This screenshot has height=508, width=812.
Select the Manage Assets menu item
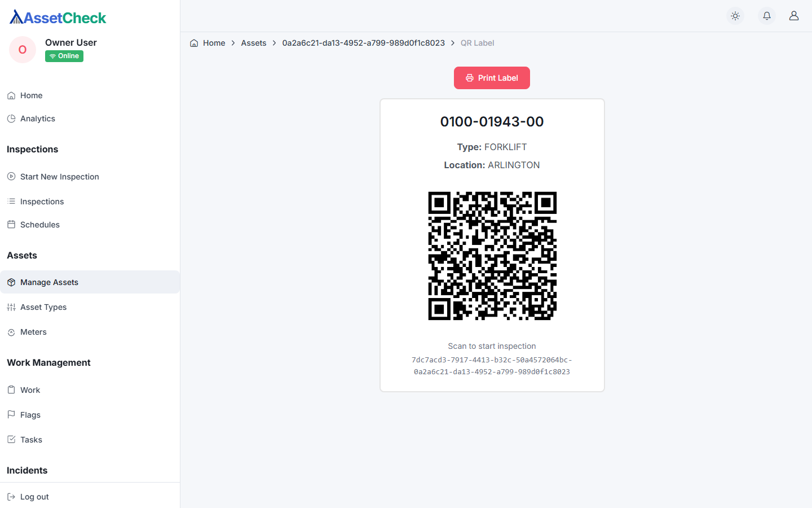click(x=90, y=282)
